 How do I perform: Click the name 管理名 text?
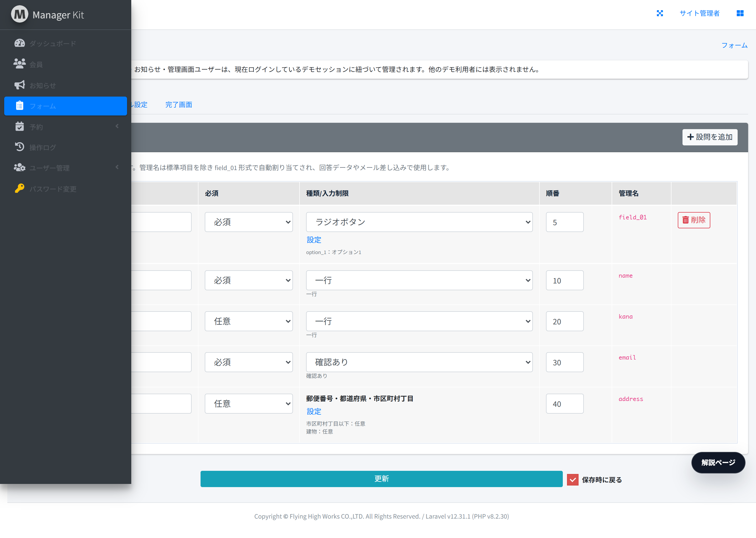pos(626,276)
